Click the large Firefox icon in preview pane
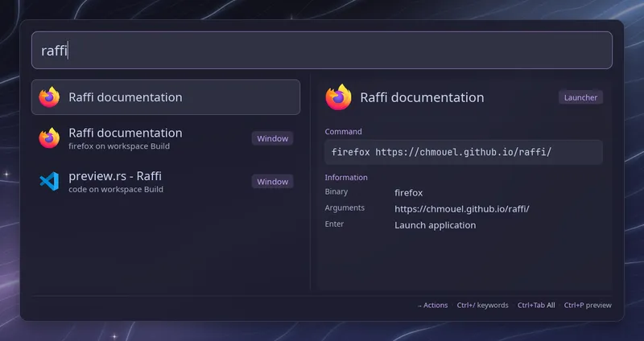Screen dimensions: 644x341 point(338,97)
